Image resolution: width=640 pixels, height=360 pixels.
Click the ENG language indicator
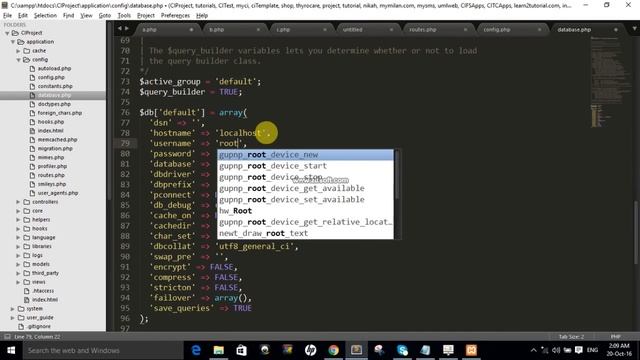592,350
